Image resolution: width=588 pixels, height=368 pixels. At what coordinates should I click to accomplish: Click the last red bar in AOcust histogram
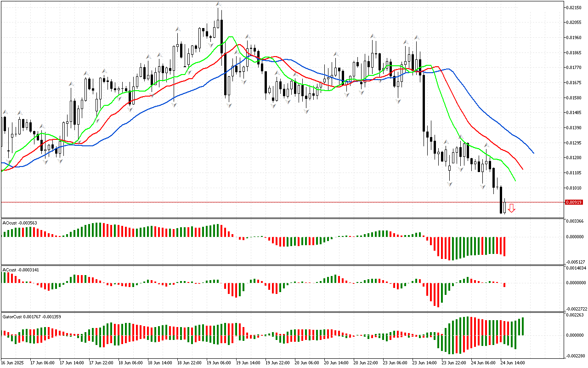[504, 247]
